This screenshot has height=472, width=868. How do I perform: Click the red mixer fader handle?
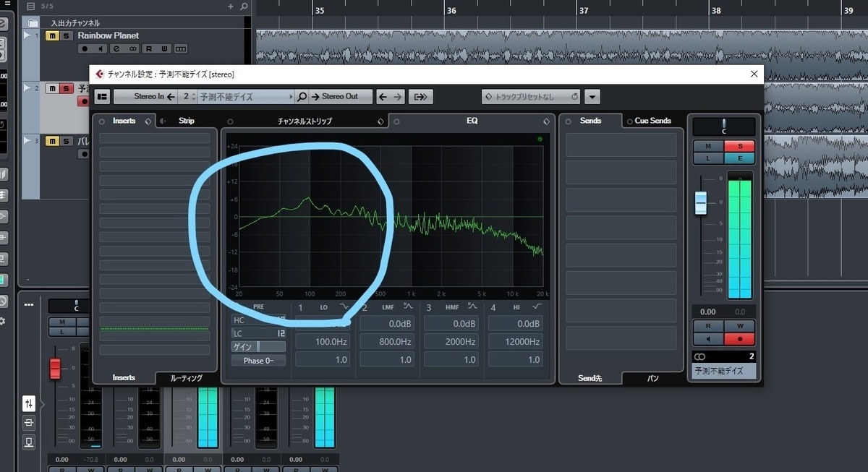pos(55,369)
